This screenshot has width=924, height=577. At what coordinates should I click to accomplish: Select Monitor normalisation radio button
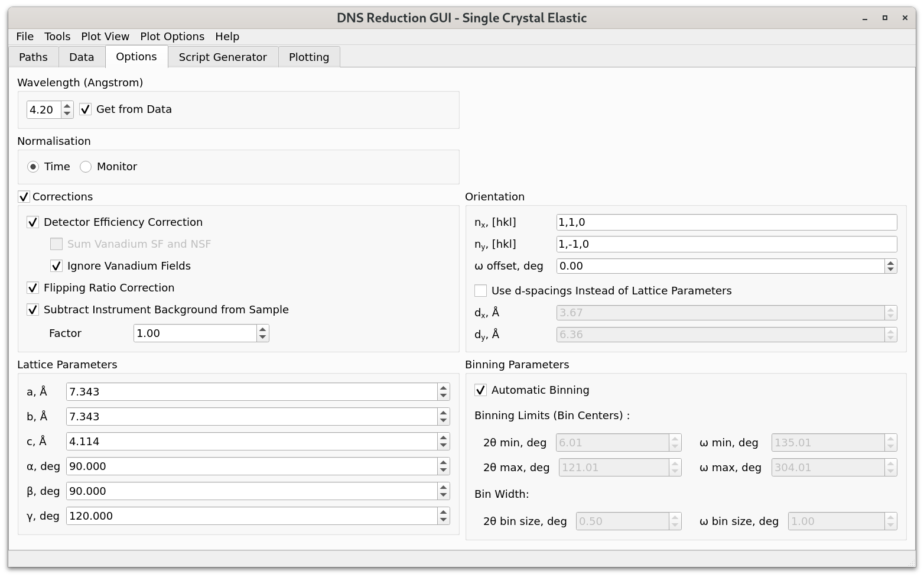[x=86, y=167]
